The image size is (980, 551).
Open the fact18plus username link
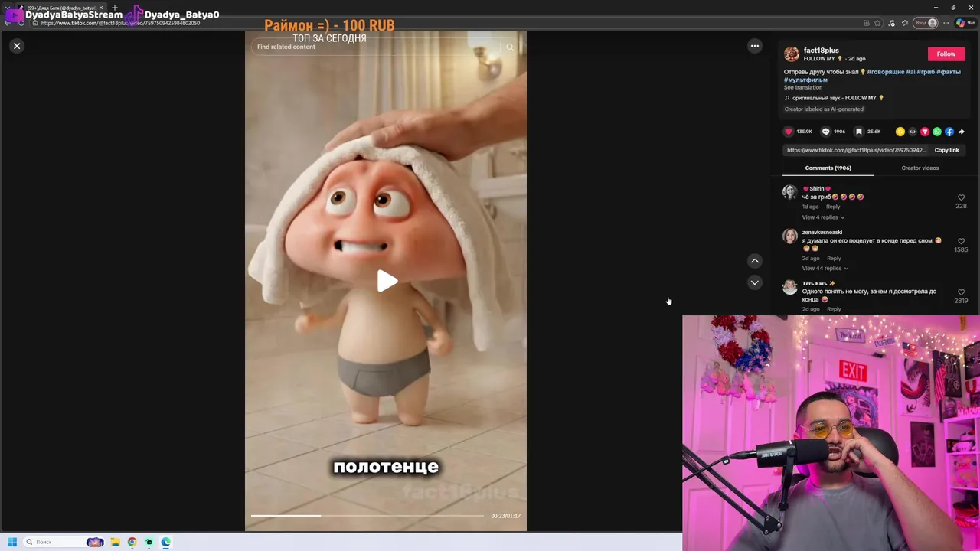[x=821, y=51]
